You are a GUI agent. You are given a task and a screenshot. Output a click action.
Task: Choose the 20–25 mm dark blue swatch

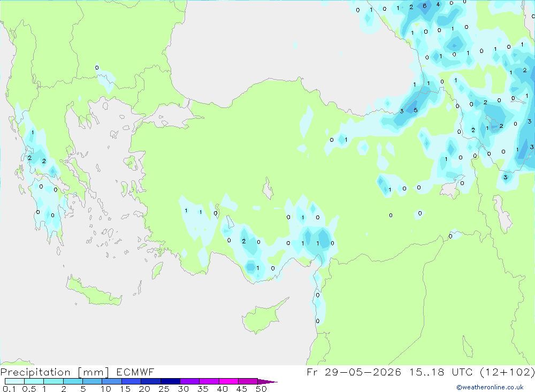tap(150, 381)
